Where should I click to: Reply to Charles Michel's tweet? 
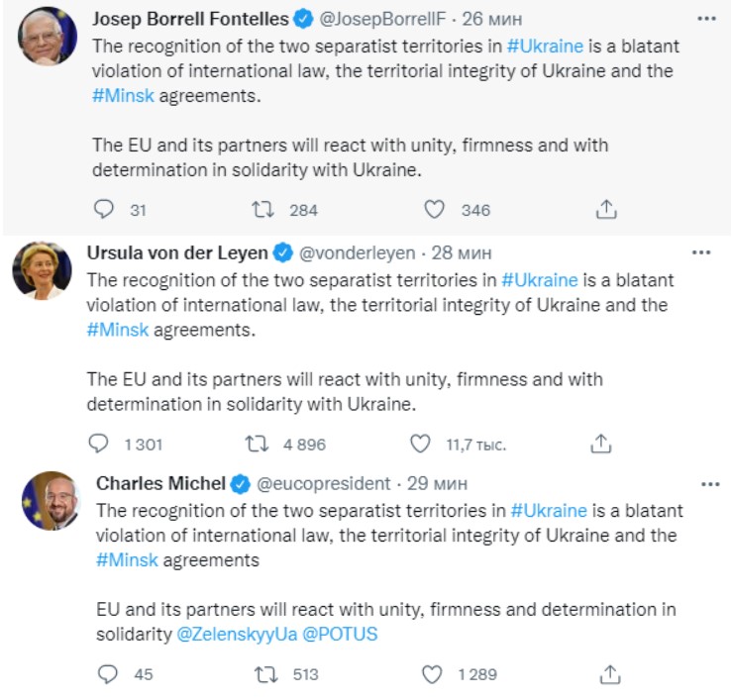coord(109,674)
